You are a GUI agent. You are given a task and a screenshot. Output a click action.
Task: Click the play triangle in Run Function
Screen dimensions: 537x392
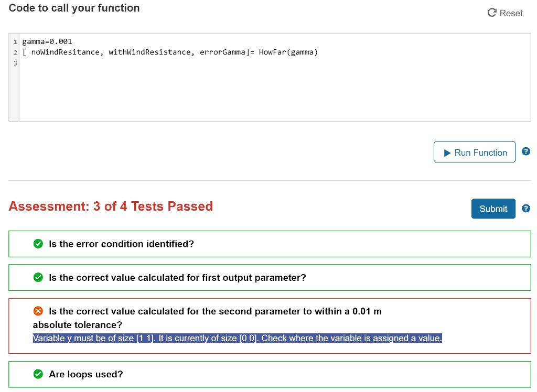447,153
